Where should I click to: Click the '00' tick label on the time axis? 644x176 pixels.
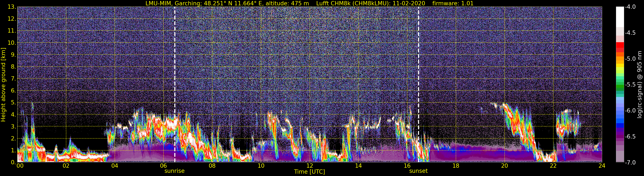tap(20, 166)
